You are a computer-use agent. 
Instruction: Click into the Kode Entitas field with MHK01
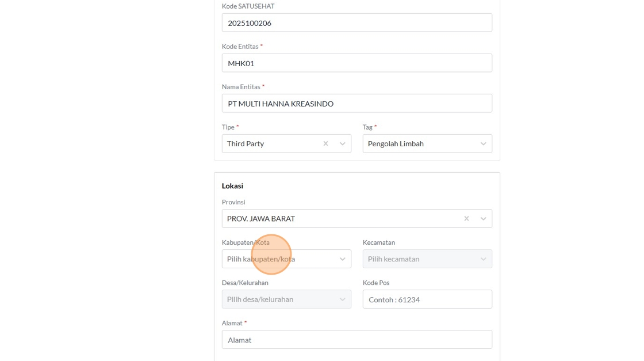356,63
